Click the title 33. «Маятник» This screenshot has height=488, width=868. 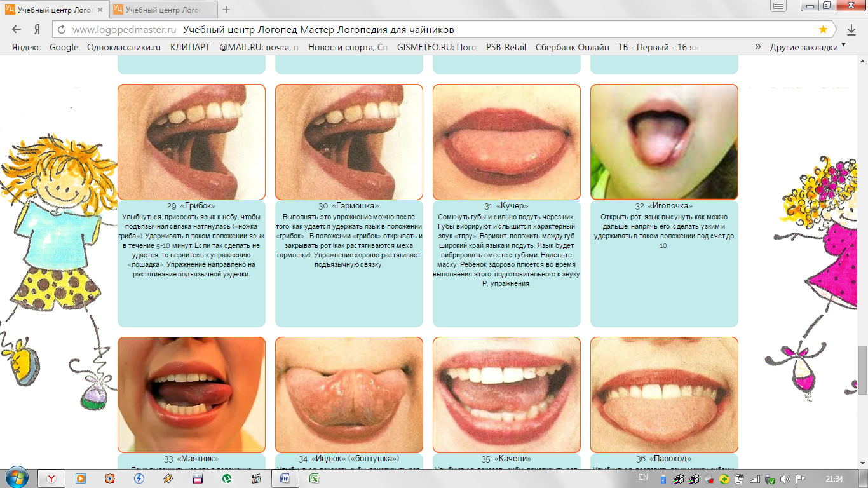(x=191, y=459)
